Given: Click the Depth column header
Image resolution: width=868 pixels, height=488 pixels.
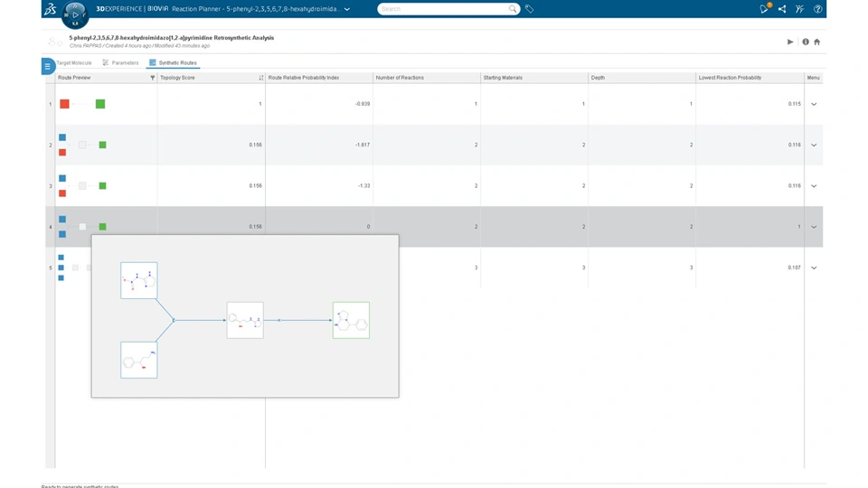Looking at the screenshot, I should tap(598, 78).
